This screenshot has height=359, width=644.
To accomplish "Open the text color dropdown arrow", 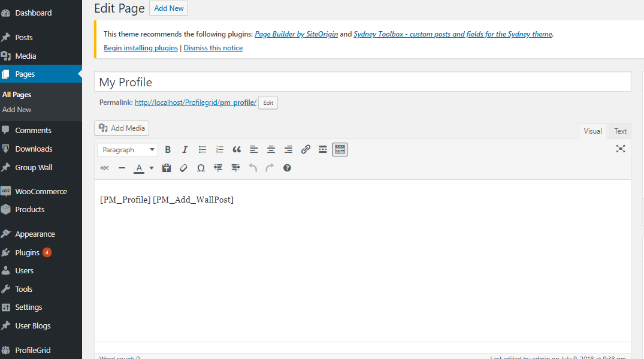I will [151, 168].
